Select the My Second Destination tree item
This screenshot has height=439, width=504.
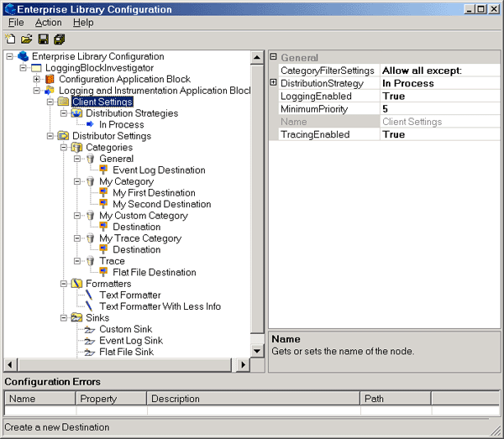click(x=161, y=204)
